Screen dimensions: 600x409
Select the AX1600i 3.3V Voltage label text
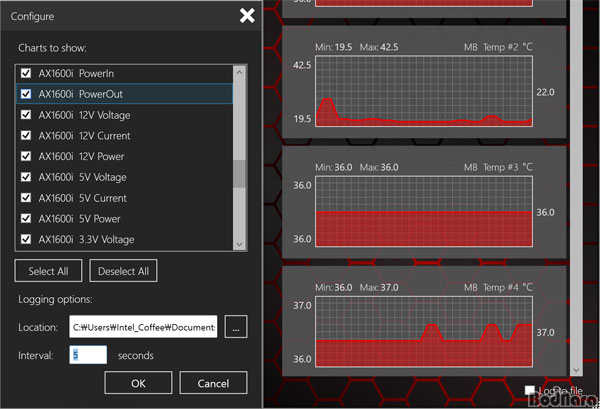[x=86, y=240]
